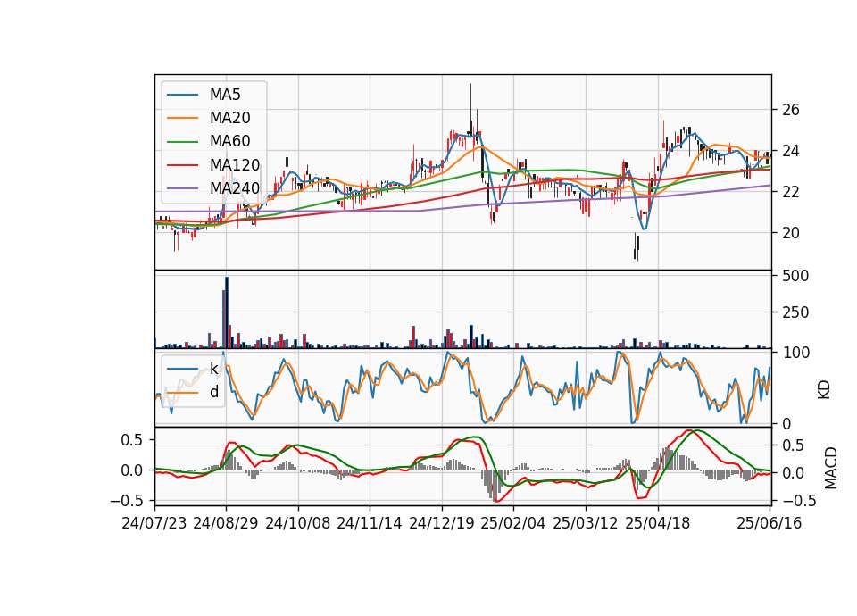Click the red MA120 legend line sample
Viewport: 857px width, 616px height.
pyautogui.click(x=182, y=164)
